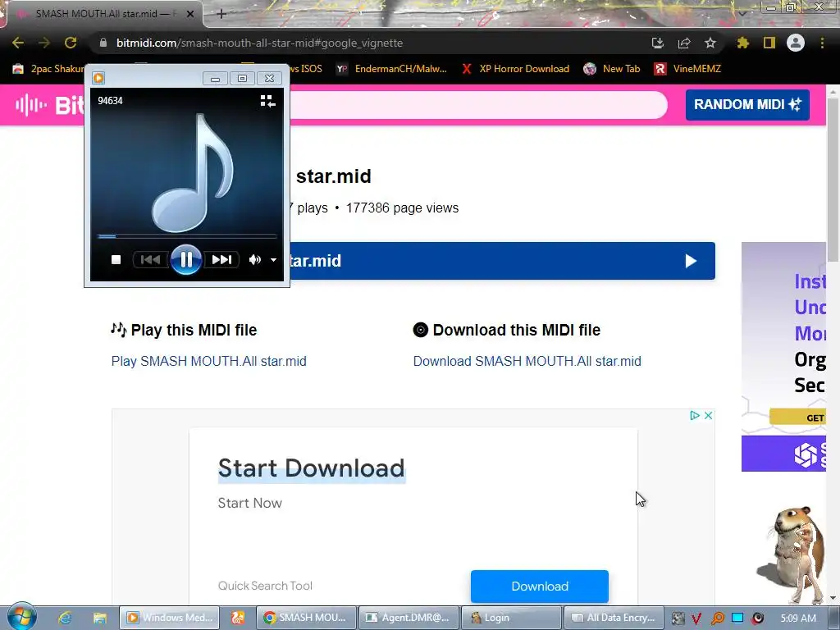Open a new Chrome tab
Image resolution: width=840 pixels, height=630 pixels.
coord(221,14)
